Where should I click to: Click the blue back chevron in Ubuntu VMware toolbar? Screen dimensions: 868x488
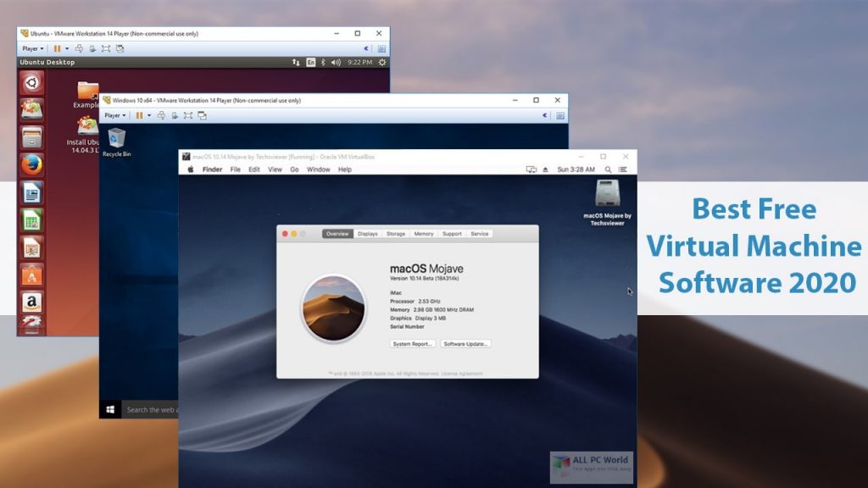tap(366, 48)
